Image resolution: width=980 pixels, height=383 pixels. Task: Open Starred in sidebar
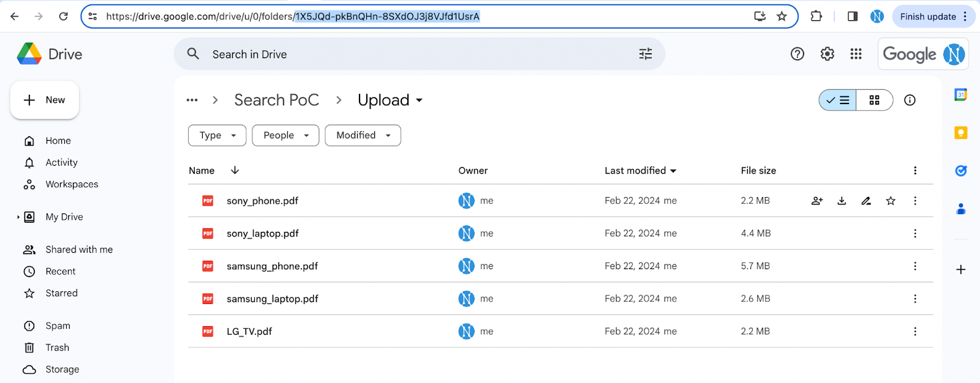(x=61, y=293)
